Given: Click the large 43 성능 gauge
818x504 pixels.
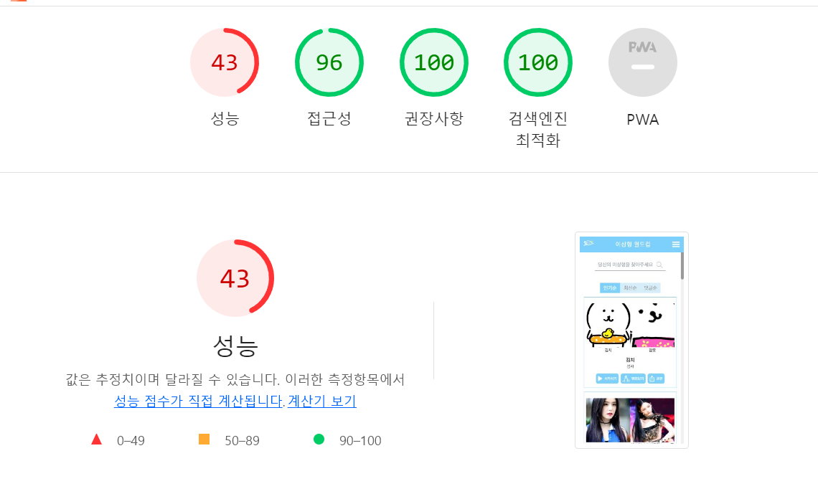Looking at the screenshot, I should (x=235, y=278).
